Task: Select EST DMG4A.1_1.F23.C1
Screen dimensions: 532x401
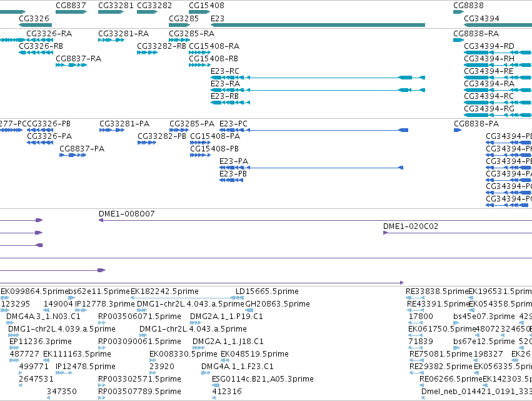Action: [206, 373]
